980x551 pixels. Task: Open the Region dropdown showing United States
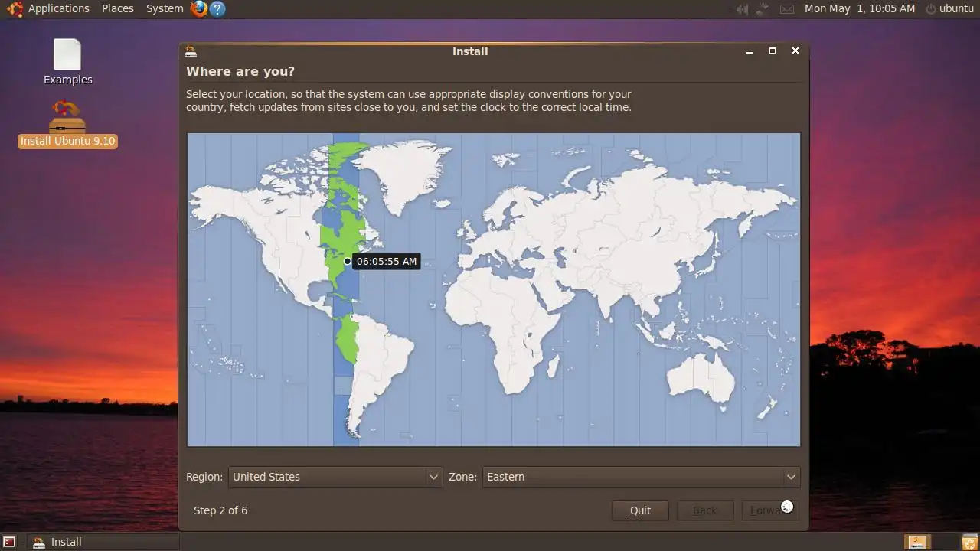tap(335, 477)
